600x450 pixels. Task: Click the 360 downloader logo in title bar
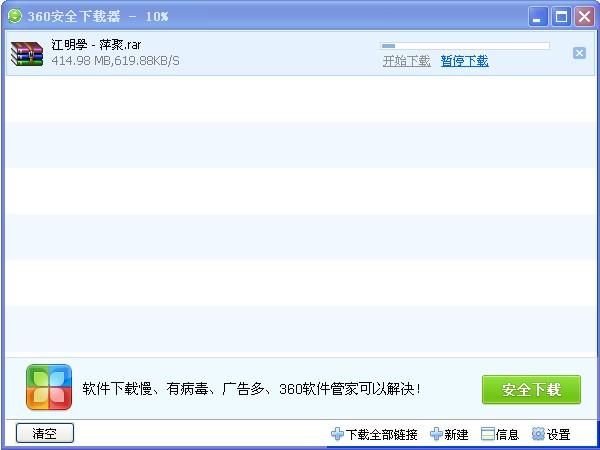[x=15, y=16]
